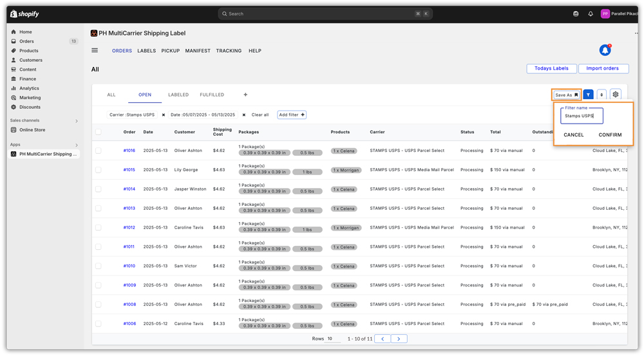Click the Parallel Pikachu account avatar

[x=605, y=14]
